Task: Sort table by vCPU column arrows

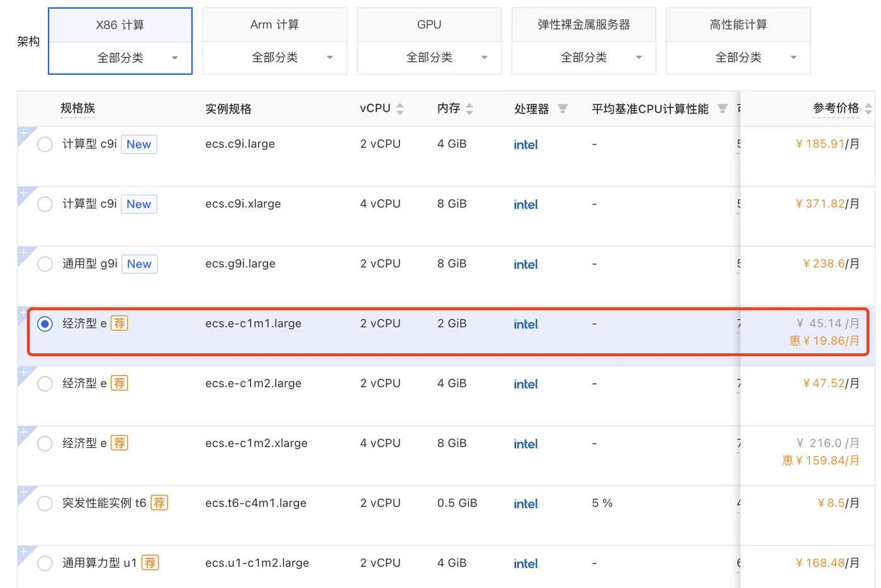Action: [400, 109]
